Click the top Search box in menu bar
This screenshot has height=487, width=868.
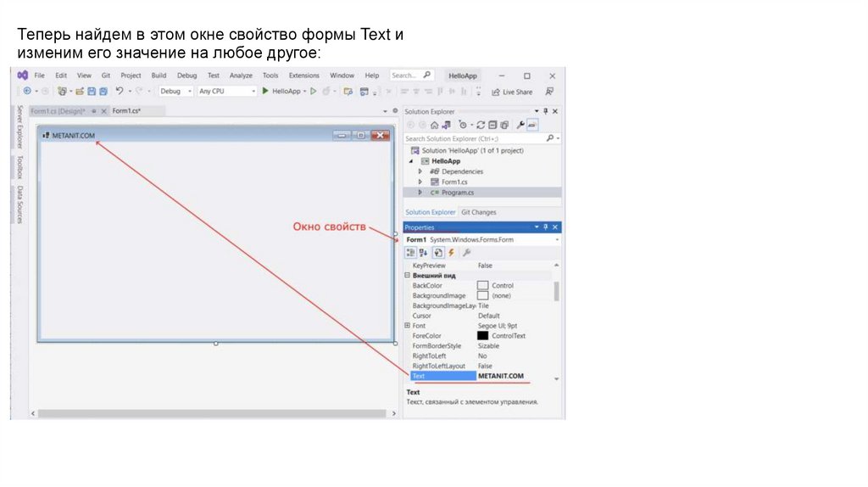tap(411, 76)
